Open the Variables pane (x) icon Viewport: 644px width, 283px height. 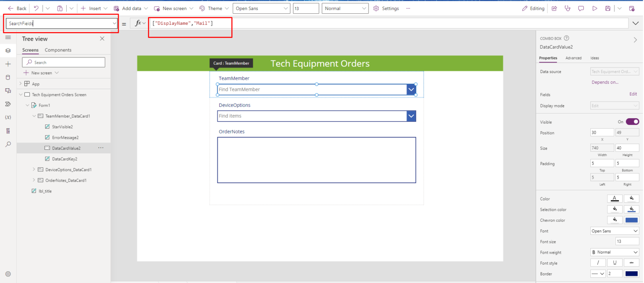(x=8, y=117)
